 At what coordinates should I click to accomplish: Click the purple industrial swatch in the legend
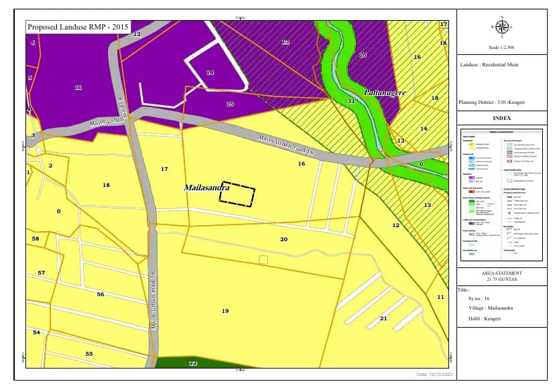click(472, 178)
